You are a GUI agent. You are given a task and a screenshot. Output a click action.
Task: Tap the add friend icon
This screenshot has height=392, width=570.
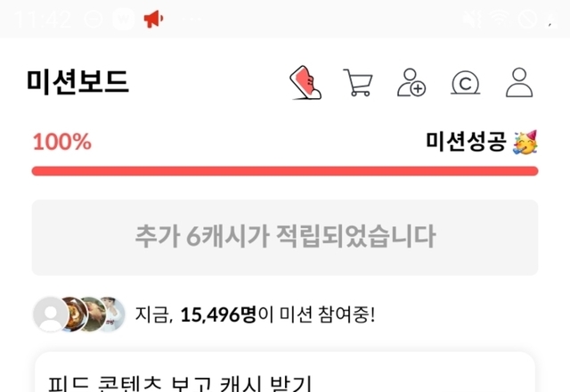tap(411, 83)
